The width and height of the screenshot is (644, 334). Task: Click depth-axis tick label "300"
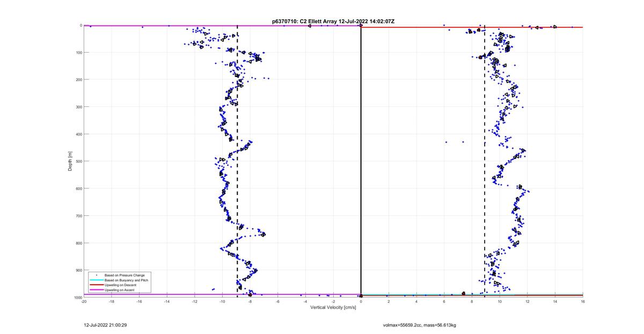(78, 107)
